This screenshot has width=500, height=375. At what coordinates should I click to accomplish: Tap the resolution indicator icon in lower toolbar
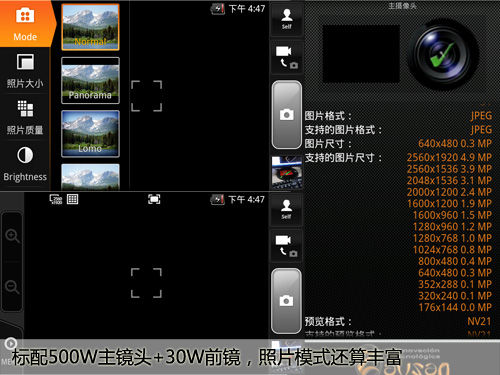[56, 199]
